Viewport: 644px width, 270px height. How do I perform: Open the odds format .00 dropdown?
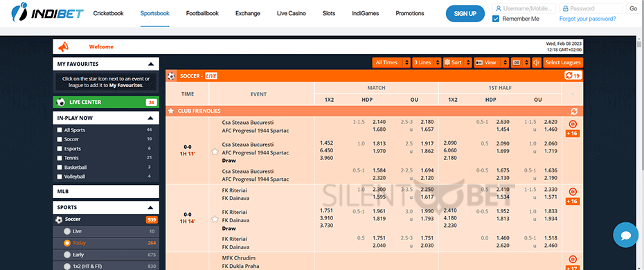[x=521, y=62]
